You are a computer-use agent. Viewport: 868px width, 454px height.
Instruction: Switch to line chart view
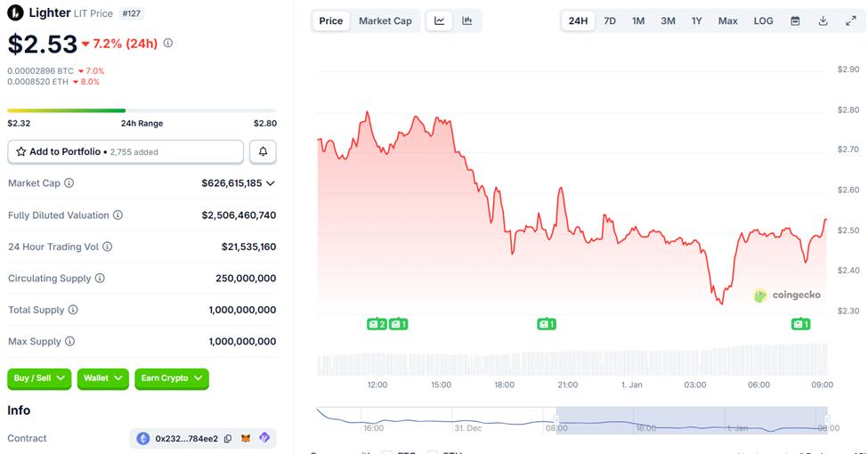click(x=440, y=20)
